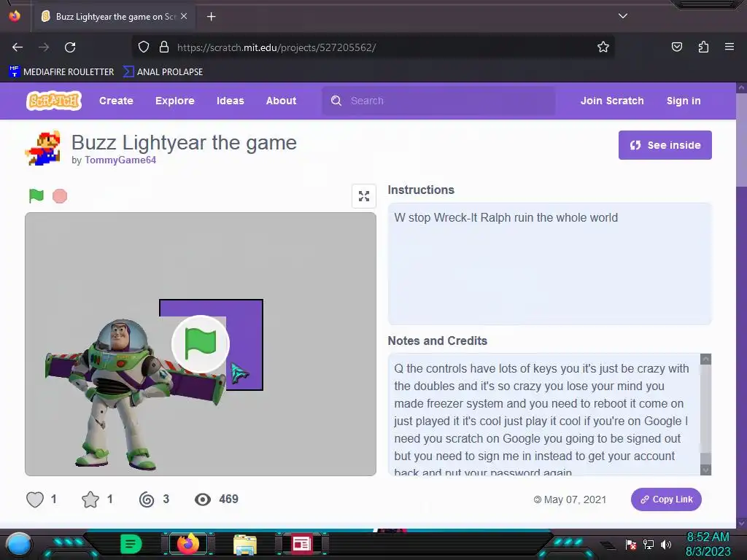Click the page scrollbar up arrow
Image resolution: width=747 pixels, height=560 pixels.
pos(741,88)
